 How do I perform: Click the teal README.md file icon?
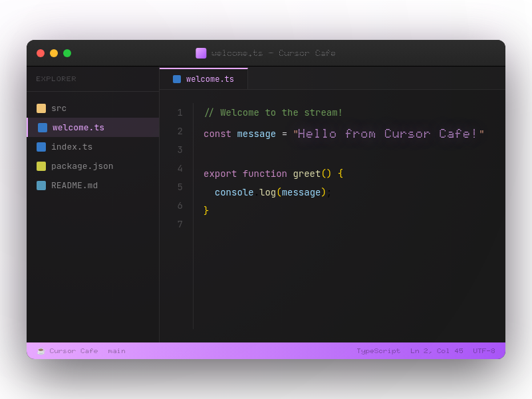pyautogui.click(x=42, y=186)
